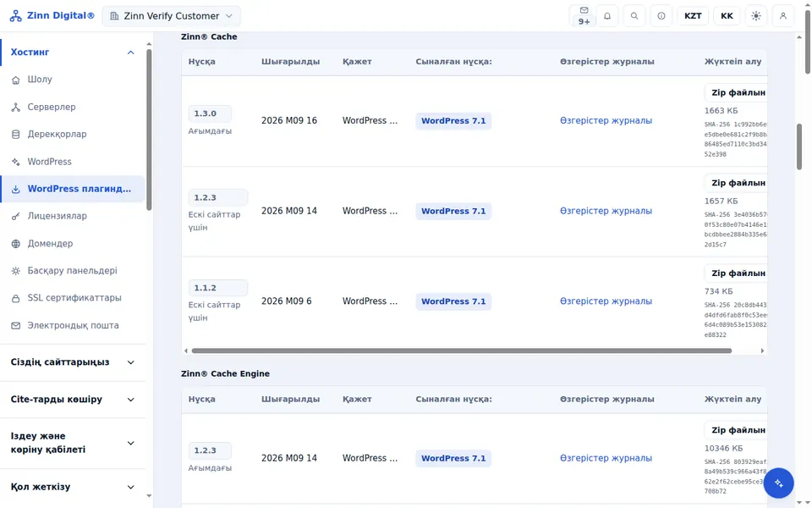The image size is (812, 508).
Task: Open the Zinn Verify Customer dropdown
Action: [x=172, y=16]
